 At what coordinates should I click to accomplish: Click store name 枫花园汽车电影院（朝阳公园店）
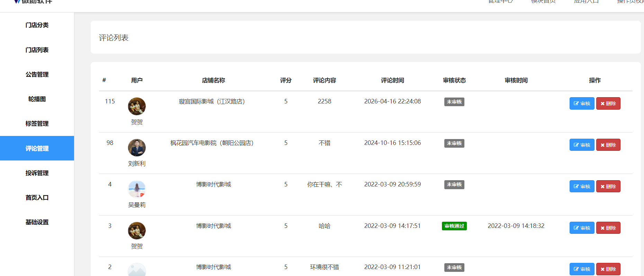click(214, 143)
